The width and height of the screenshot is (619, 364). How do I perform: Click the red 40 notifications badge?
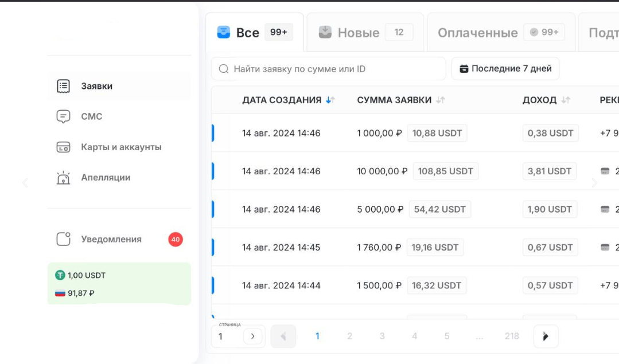(x=176, y=240)
